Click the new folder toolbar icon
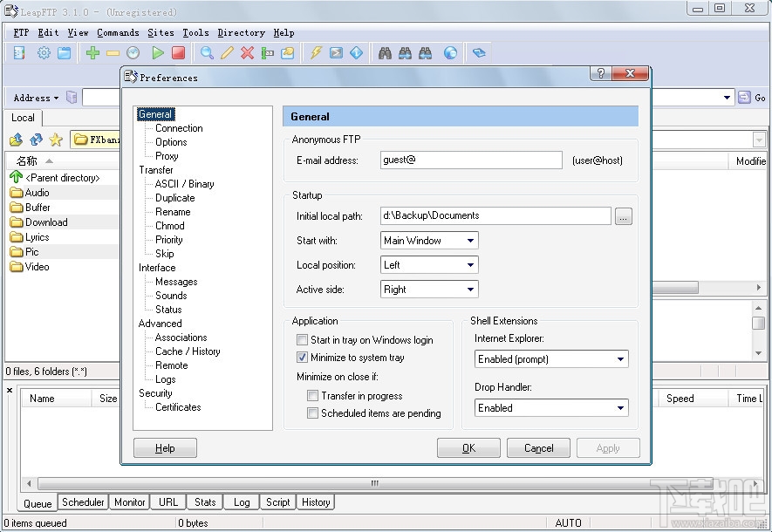772x532 pixels. tap(288, 52)
